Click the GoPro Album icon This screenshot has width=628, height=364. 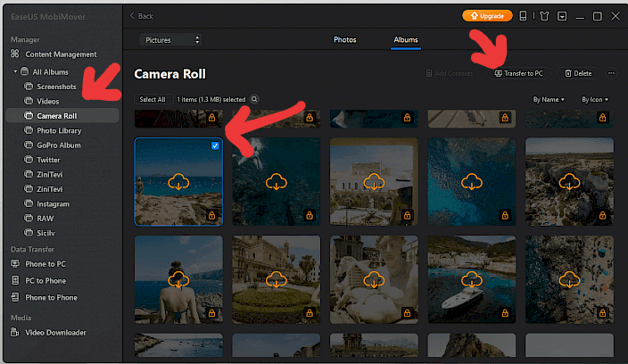(29, 145)
